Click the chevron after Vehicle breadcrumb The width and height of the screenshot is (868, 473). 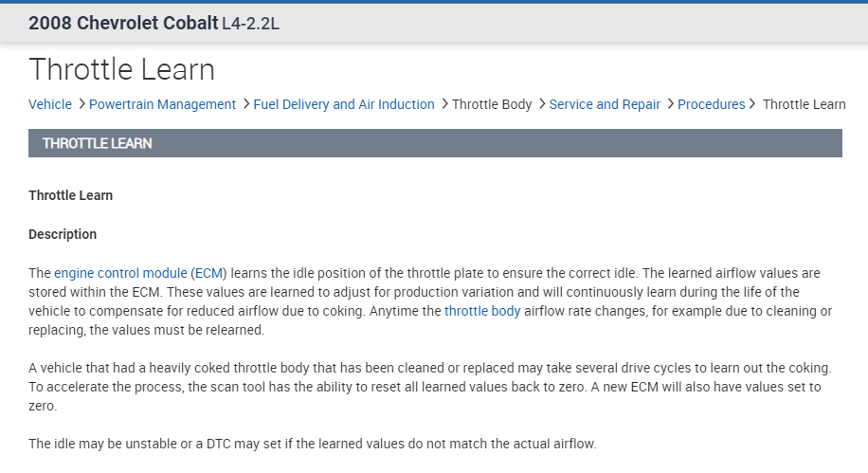click(x=81, y=104)
